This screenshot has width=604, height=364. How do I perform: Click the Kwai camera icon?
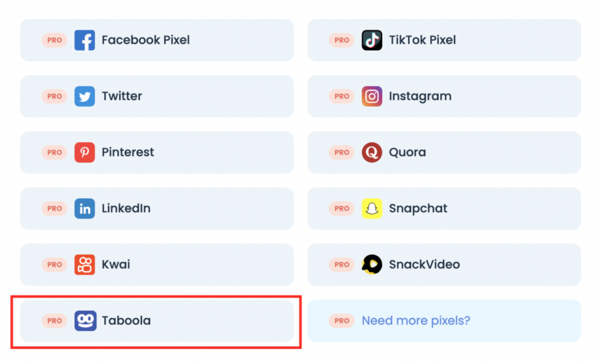(x=84, y=265)
